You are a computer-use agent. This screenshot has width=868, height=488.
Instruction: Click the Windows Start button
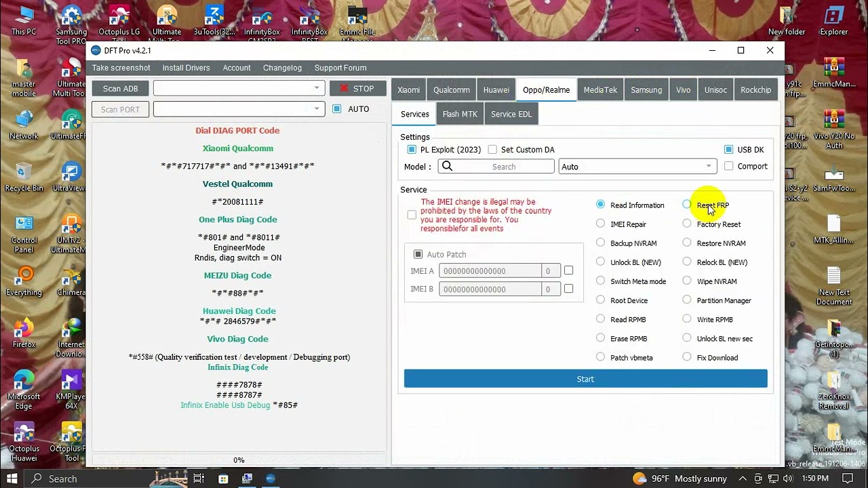(x=12, y=479)
